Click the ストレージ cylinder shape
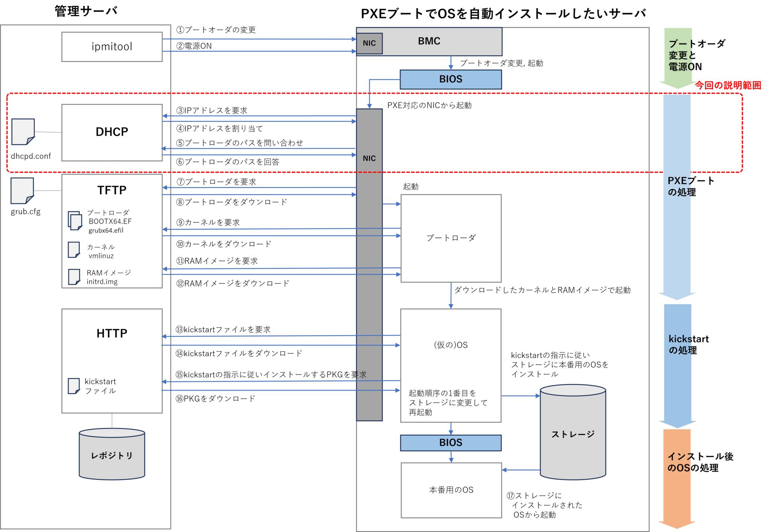The height and width of the screenshot is (532, 768). [573, 433]
